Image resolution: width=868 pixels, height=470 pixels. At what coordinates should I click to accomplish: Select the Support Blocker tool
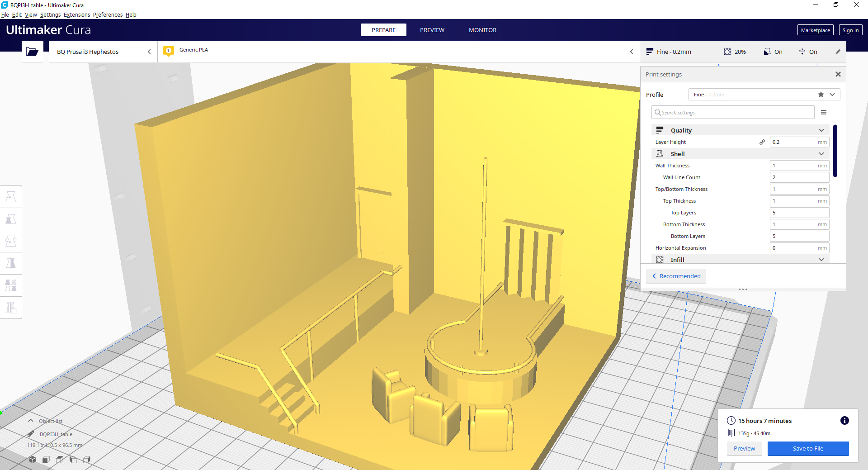click(x=11, y=308)
